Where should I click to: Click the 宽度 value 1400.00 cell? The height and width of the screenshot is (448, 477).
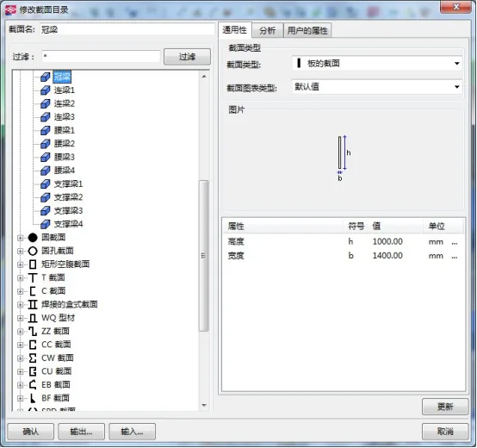[387, 256]
